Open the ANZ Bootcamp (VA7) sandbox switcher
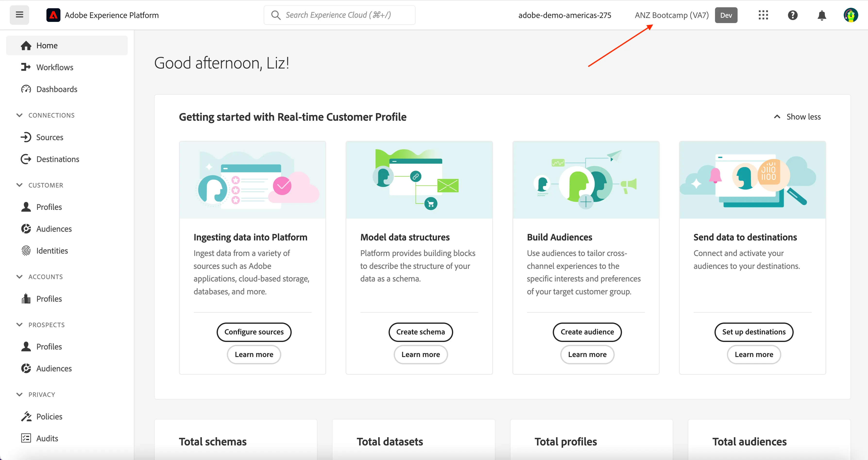This screenshot has height=460, width=868. pyautogui.click(x=672, y=15)
